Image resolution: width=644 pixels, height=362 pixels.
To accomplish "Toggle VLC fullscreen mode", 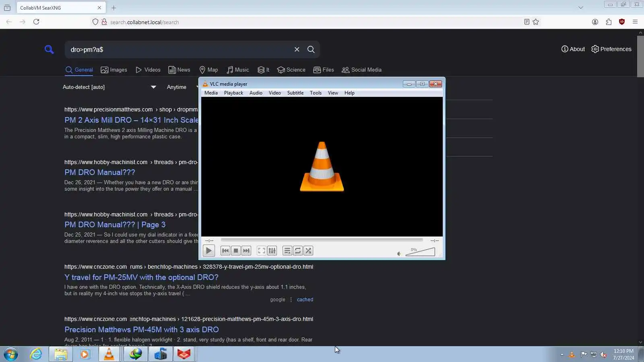I will pos(262,251).
